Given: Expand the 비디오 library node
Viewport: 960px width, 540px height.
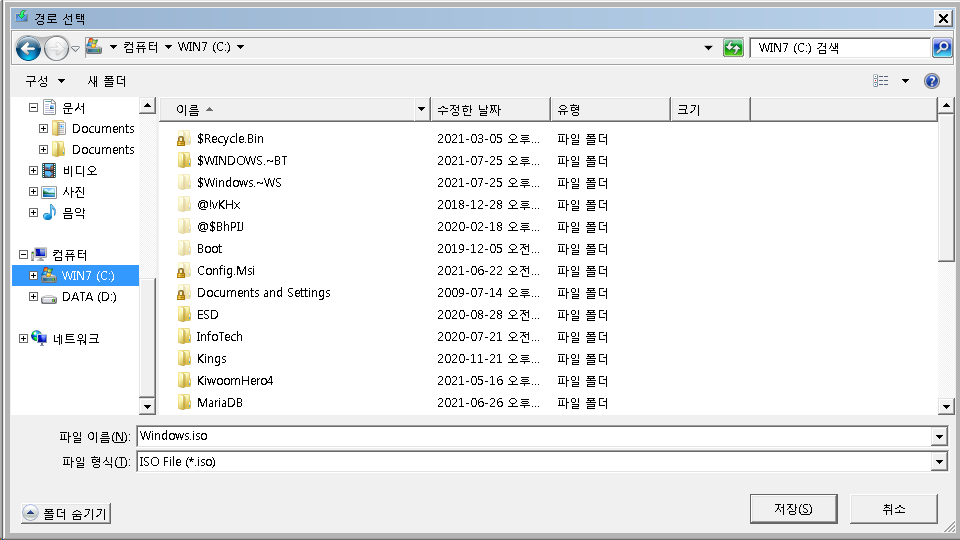Looking at the screenshot, I should [34, 170].
